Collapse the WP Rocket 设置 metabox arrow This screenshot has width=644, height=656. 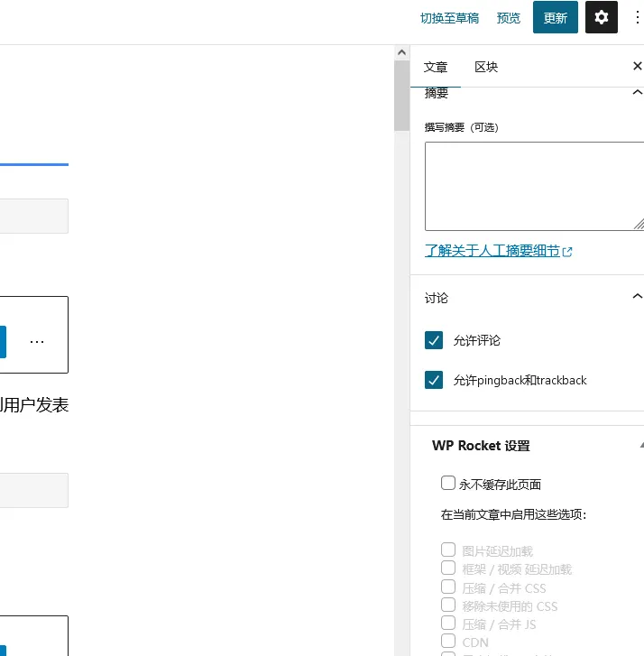tap(641, 446)
